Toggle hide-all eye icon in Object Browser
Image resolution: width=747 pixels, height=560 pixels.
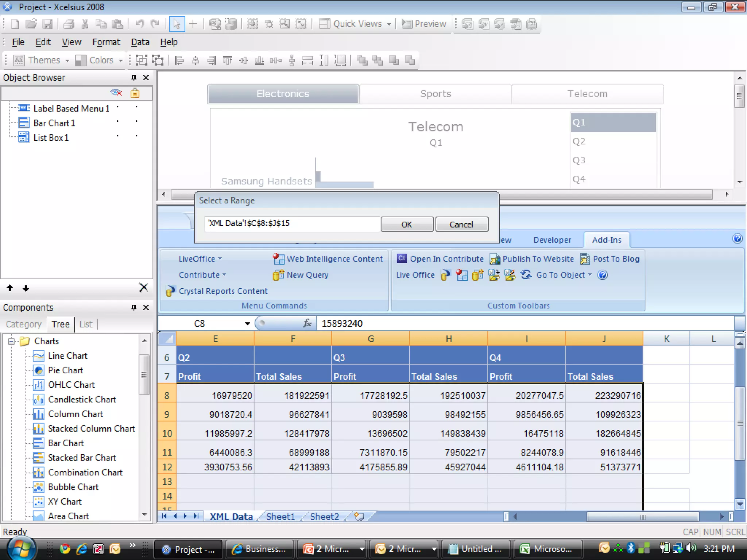[116, 93]
